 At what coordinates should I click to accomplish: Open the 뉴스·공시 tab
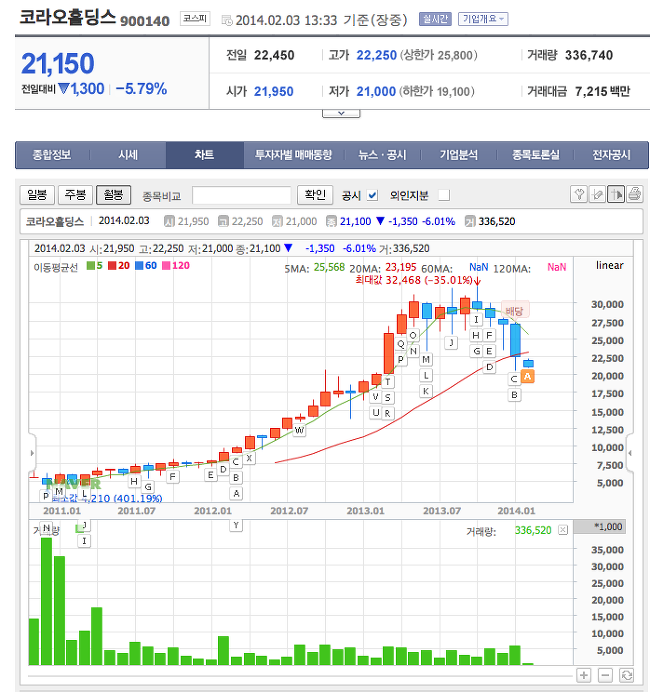coord(382,155)
